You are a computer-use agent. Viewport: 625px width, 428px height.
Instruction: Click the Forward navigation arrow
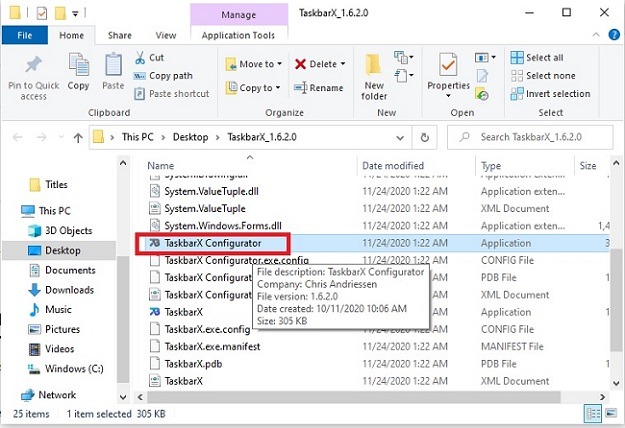tap(41, 137)
